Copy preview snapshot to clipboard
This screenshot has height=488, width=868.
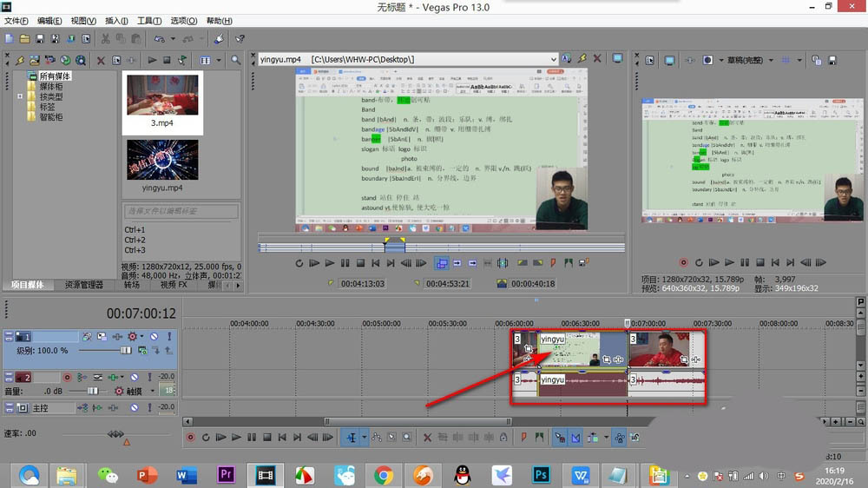tap(817, 60)
